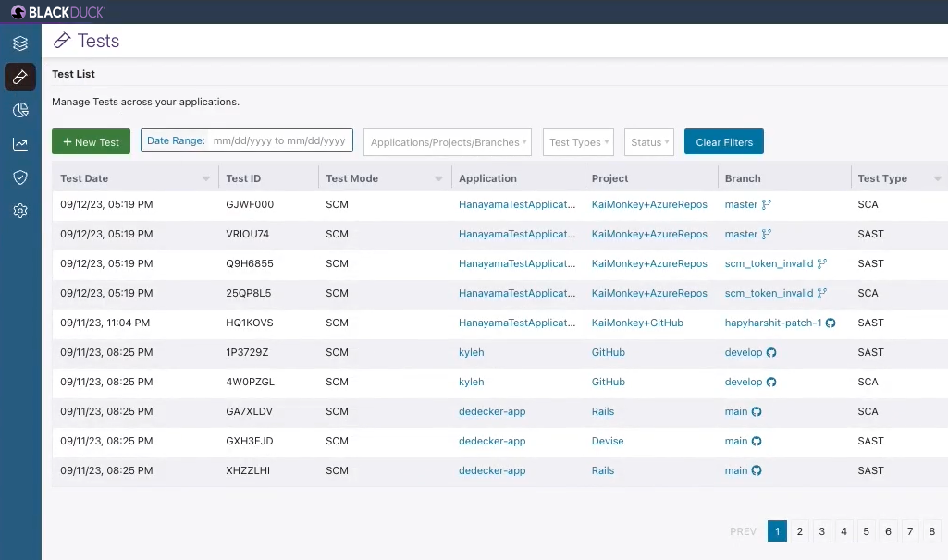Screen dimensions: 948x560
Task: Open the Applications layers icon in sidebar
Action: pos(20,43)
